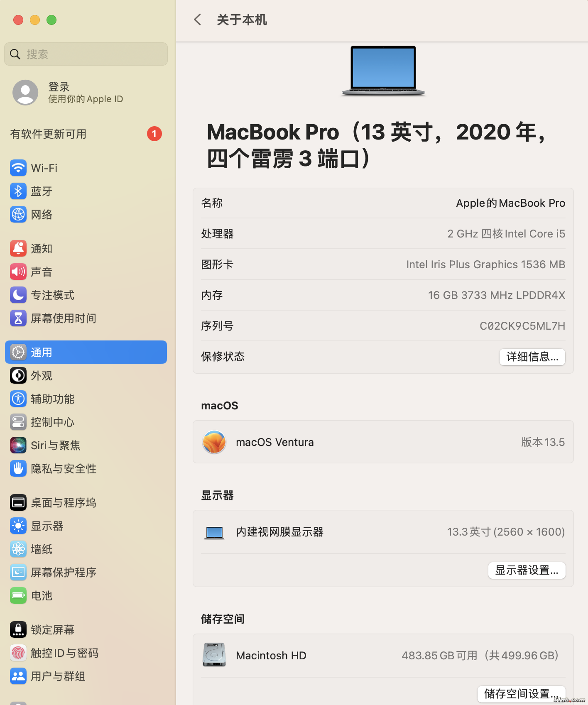
Task: Open the 触控ID与密码 fingerprint icon
Action: (18, 653)
